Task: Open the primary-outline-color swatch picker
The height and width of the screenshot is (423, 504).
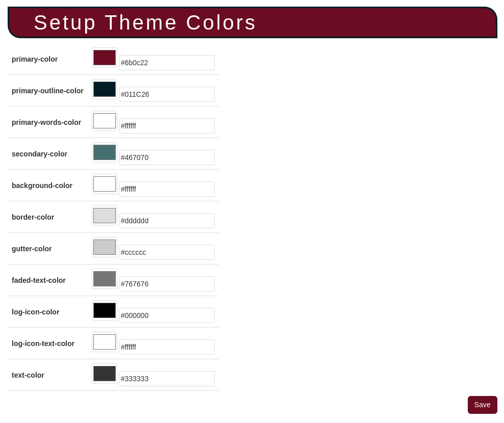Action: point(105,89)
